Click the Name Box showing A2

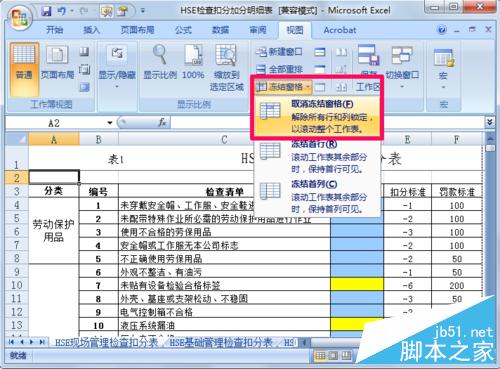click(54, 123)
